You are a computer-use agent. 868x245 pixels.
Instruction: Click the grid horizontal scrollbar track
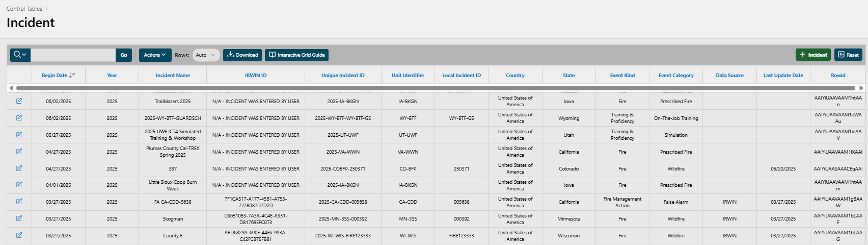pos(436,88)
